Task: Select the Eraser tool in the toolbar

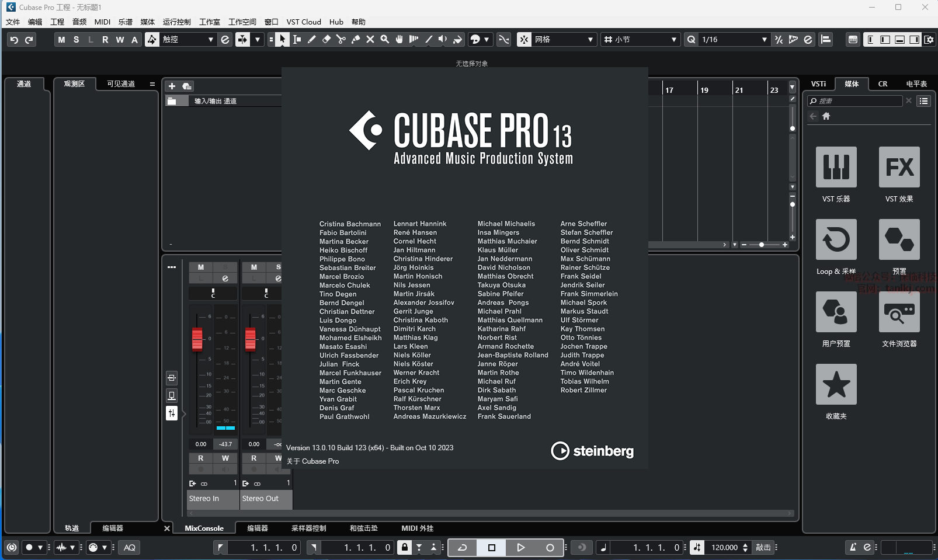Action: 326,40
